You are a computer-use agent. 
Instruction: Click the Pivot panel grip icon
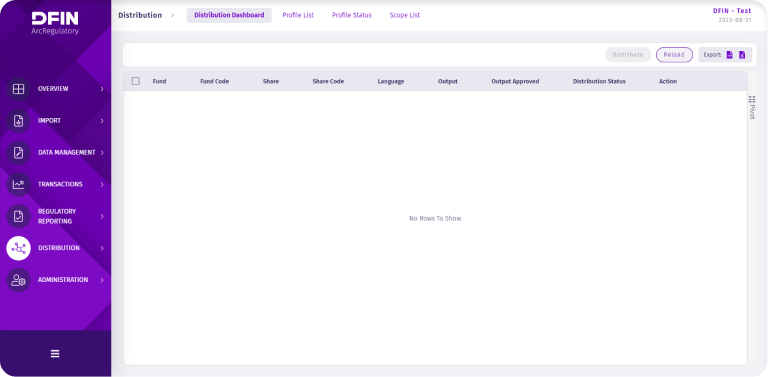pyautogui.click(x=752, y=99)
